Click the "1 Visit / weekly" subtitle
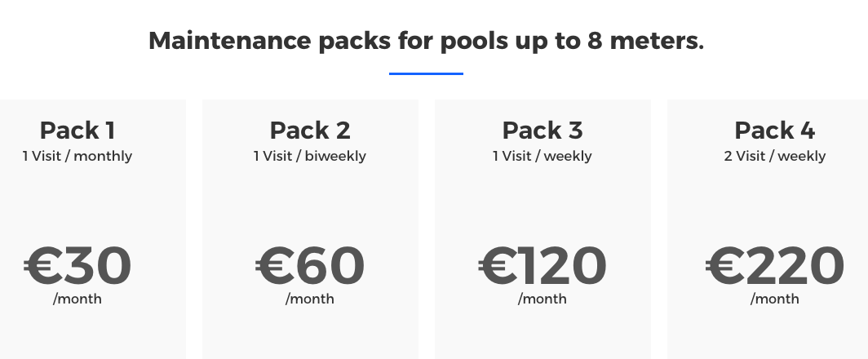The image size is (868, 359). coord(542,156)
